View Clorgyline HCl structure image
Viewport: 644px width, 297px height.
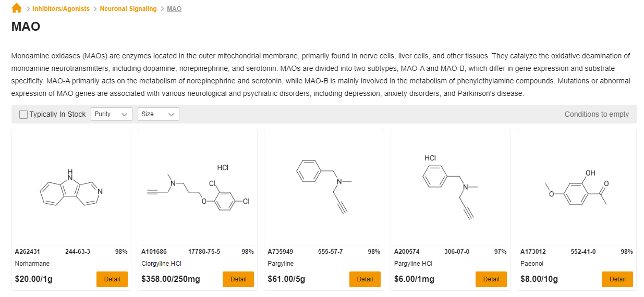pyautogui.click(x=198, y=188)
